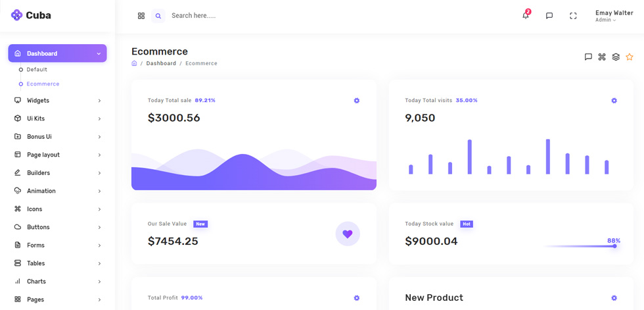Click the Cuba brand name

(x=38, y=16)
